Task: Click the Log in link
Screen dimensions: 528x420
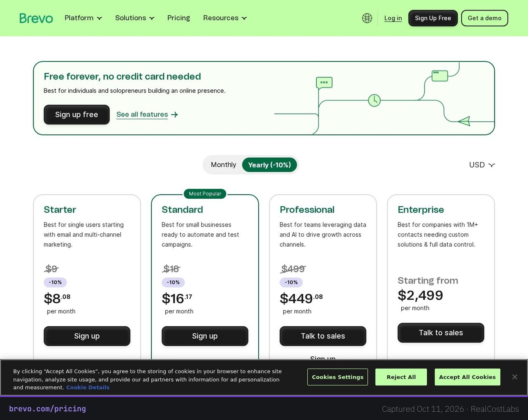Action: 393,18
